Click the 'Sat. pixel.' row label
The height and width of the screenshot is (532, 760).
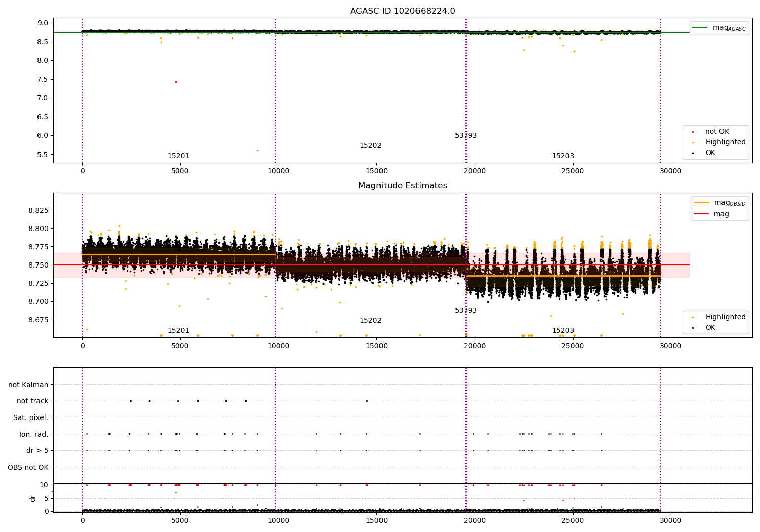click(x=31, y=418)
